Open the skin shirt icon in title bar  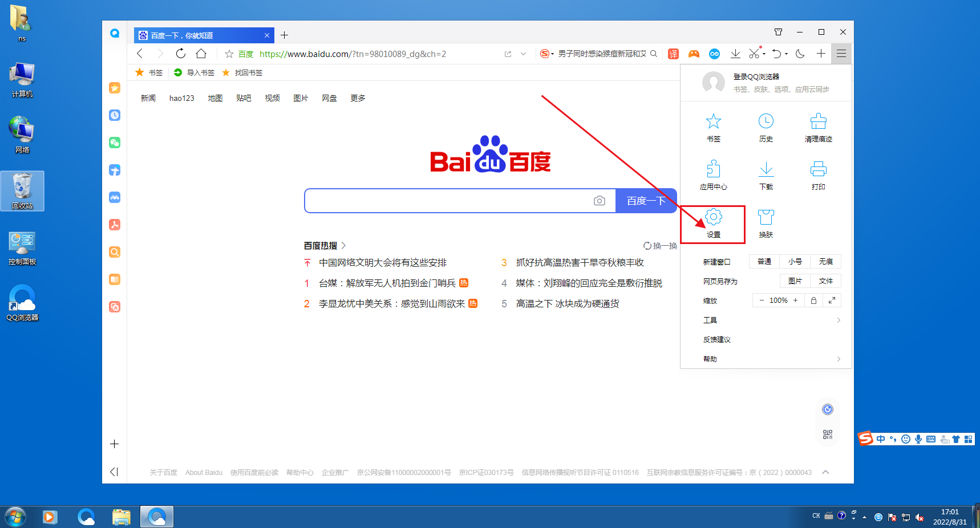pos(778,32)
